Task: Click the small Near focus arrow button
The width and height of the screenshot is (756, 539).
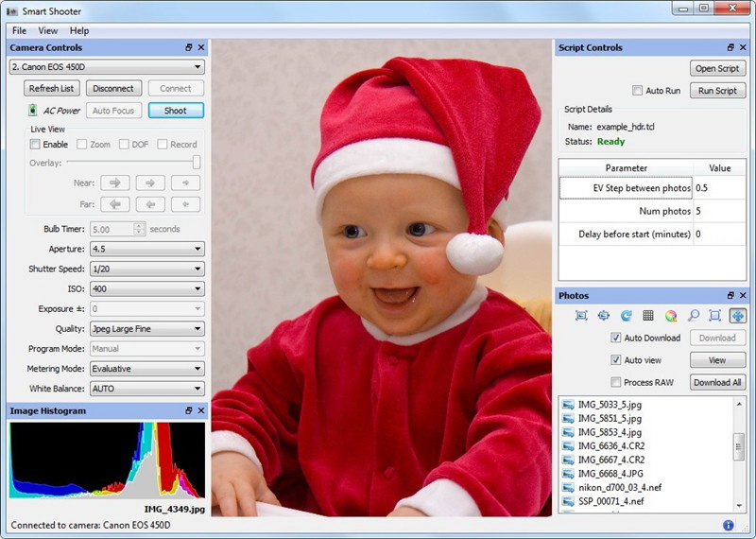Action: [x=185, y=183]
